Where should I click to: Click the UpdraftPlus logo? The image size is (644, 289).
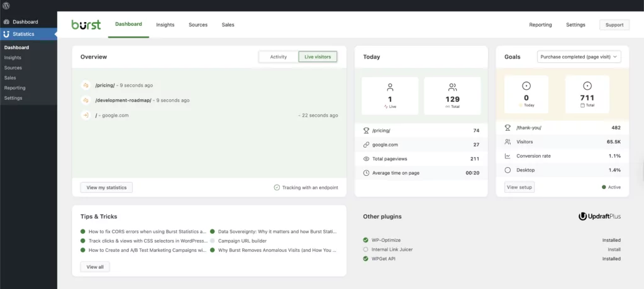point(599,216)
